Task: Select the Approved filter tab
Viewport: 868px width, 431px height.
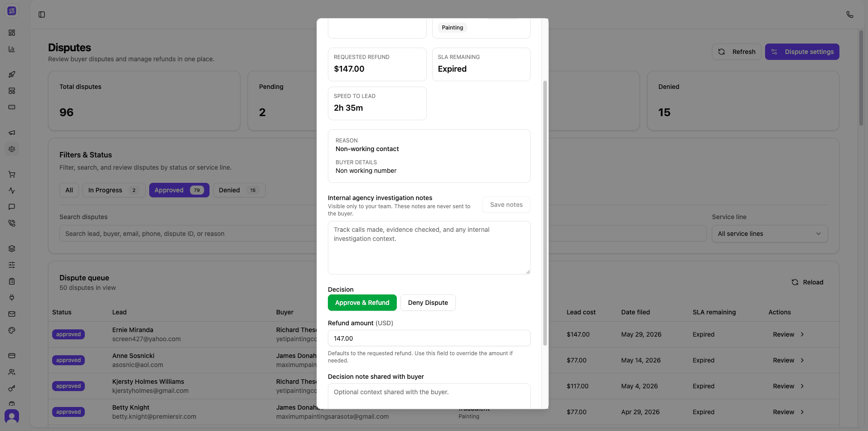Action: [179, 190]
